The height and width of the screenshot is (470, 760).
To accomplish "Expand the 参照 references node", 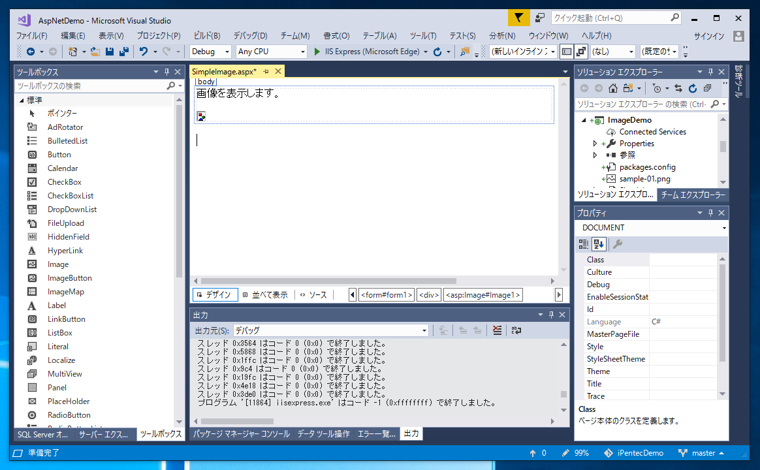I will coord(595,155).
